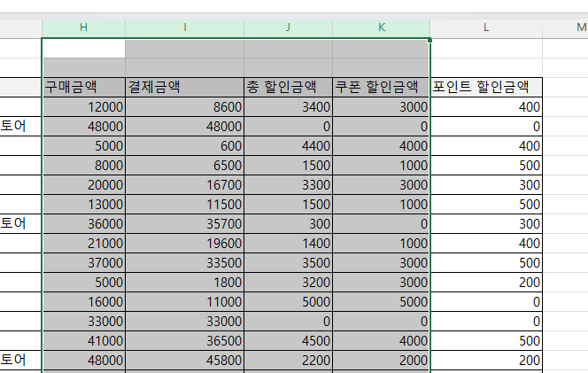Select cell with value 12000
Viewport: 588px width, 373px height.
[84, 107]
